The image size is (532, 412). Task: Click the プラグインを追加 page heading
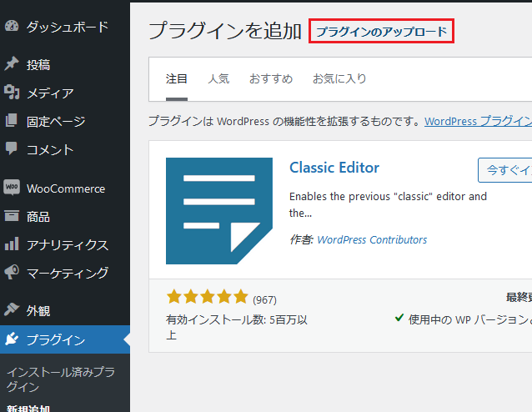(225, 31)
